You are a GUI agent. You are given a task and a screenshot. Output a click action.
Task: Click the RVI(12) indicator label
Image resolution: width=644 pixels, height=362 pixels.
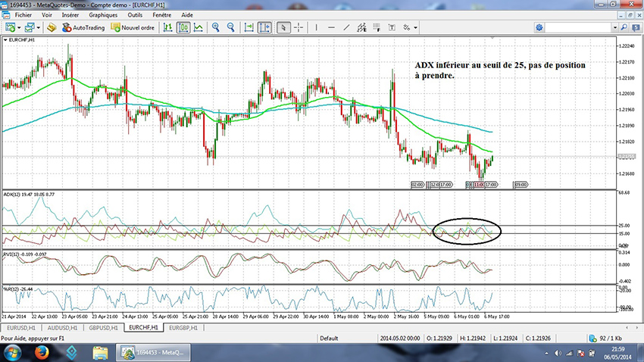(25, 254)
